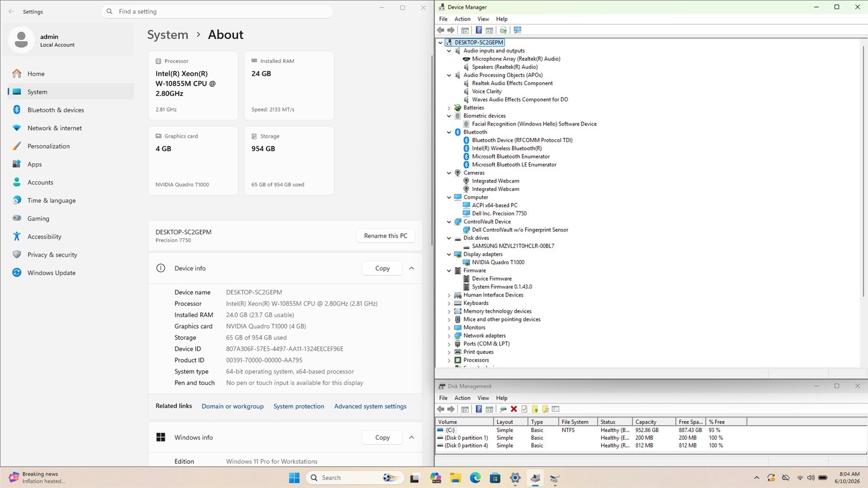
Task: Click the File System column header
Action: pos(578,422)
